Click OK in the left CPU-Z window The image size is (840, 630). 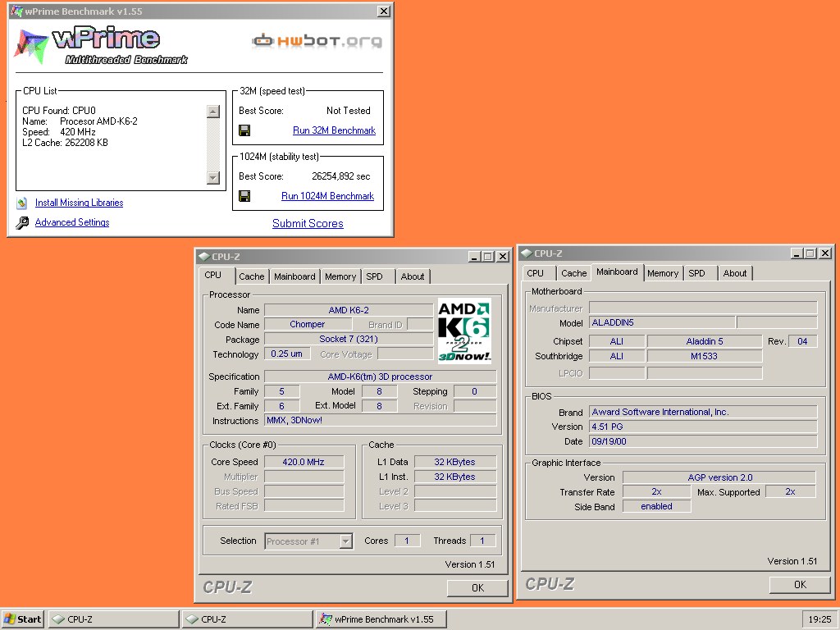[477, 587]
